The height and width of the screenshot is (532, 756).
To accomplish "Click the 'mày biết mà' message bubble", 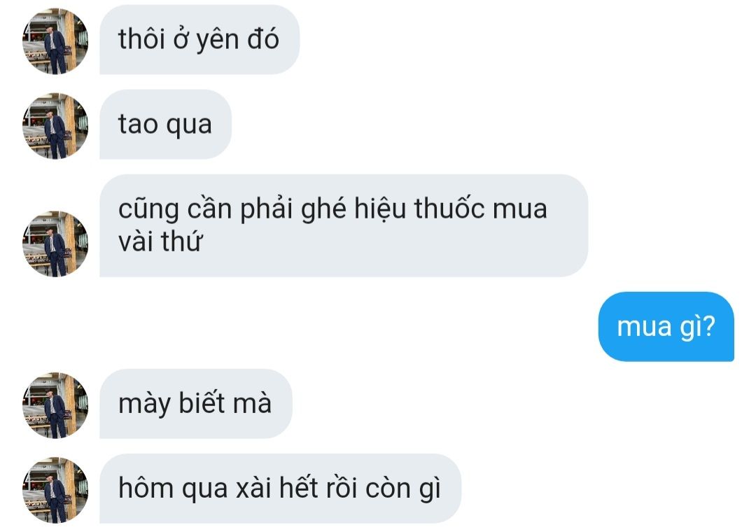I will click(196, 404).
